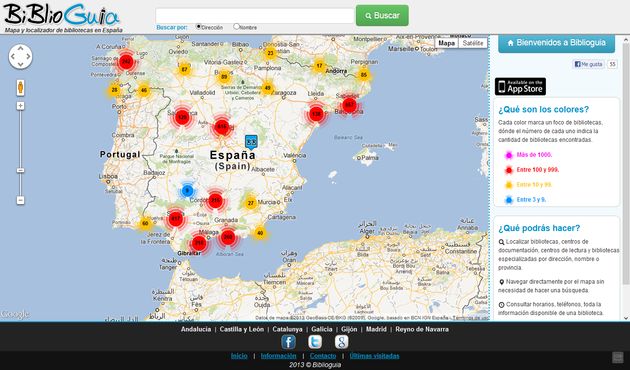Click the Bienvenidos a Biblioguia button
Viewport: 630px width, 370px height.
click(556, 43)
